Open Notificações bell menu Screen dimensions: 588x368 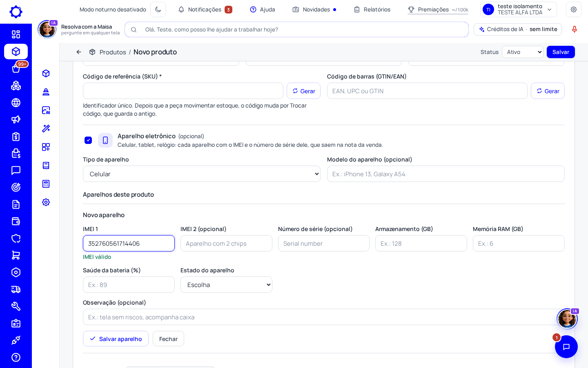(205, 9)
